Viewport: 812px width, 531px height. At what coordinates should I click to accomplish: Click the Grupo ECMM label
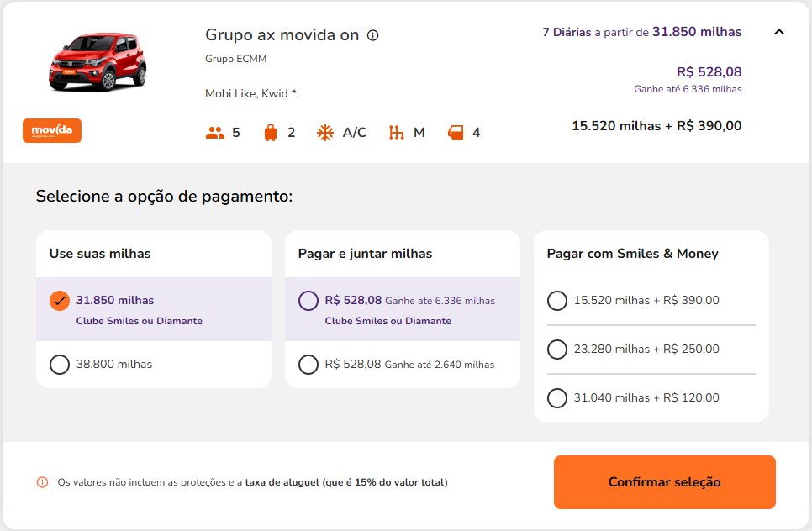235,59
